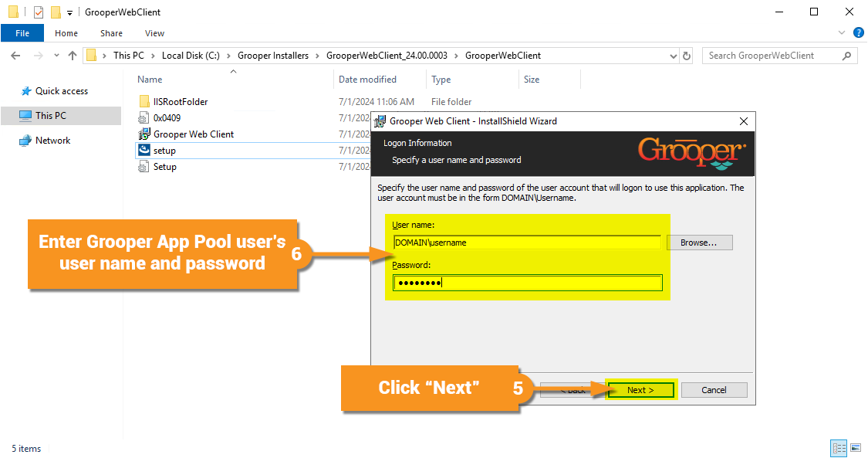The image size is (868, 458).
Task: Click the 0x0409 file name
Action: click(167, 118)
